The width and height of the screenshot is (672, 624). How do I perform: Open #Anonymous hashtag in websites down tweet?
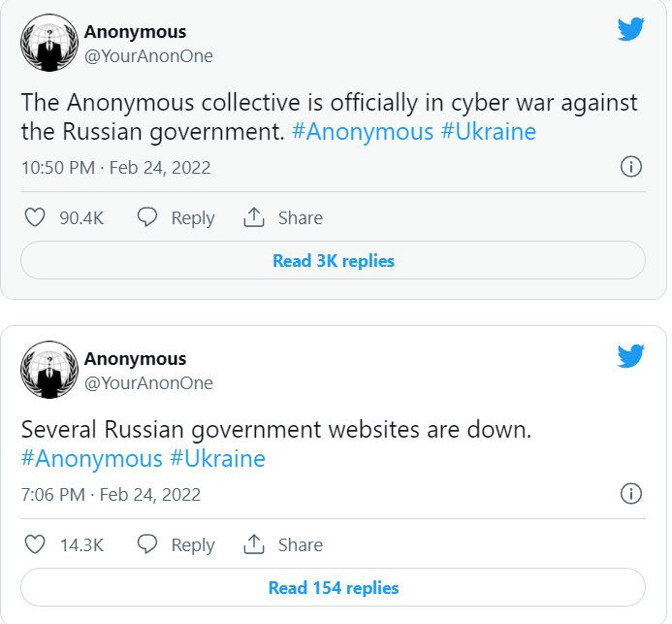(91, 458)
